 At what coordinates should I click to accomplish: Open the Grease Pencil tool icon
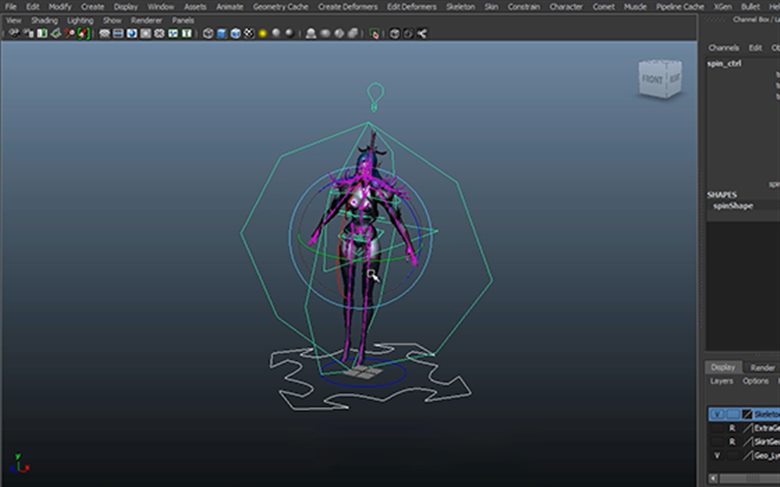point(83,33)
